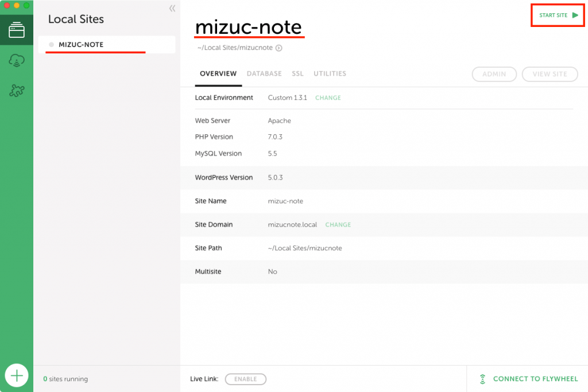Image resolution: width=588 pixels, height=392 pixels.
Task: Switch to the SSL tab
Action: coord(297,73)
